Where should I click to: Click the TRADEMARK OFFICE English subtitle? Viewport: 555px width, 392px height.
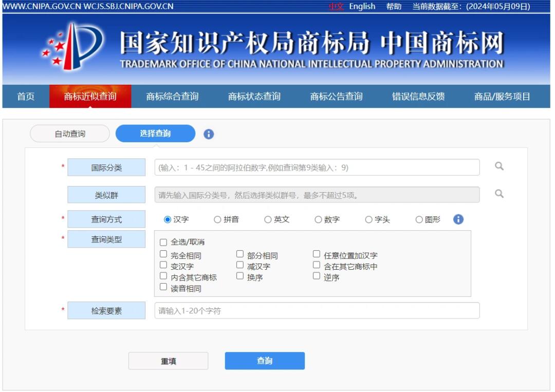point(311,64)
